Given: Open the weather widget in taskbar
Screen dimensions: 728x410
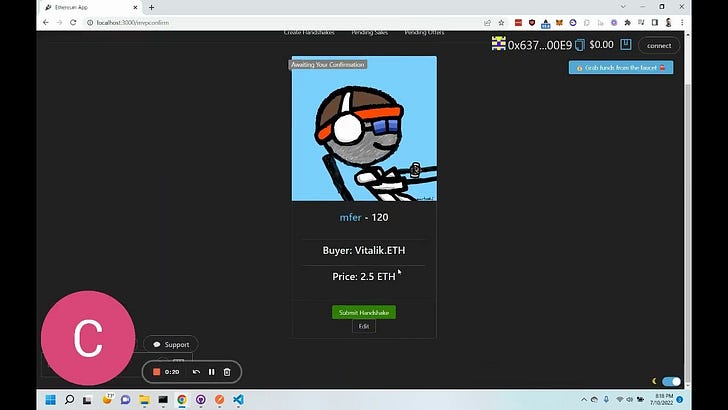Looking at the screenshot, I should 107,399.
